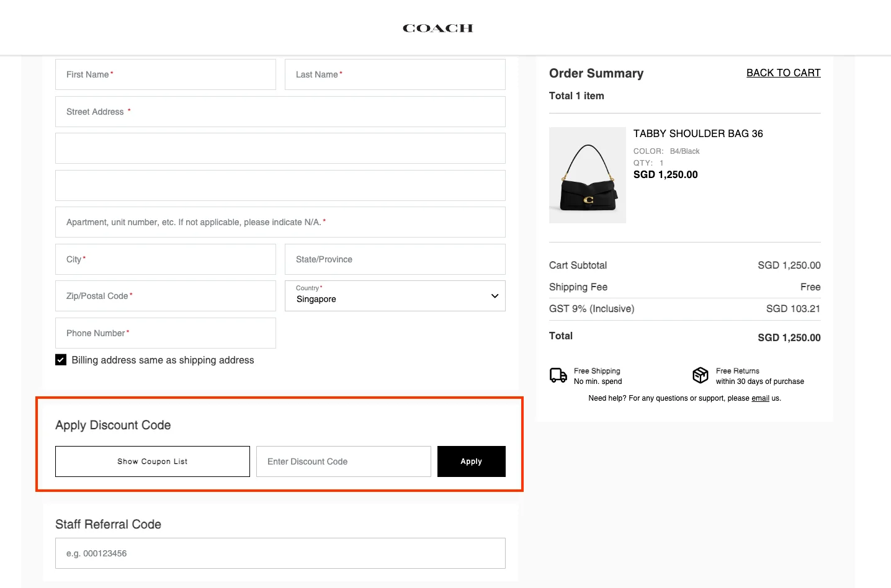Click the COLOR: B4/Black text

pos(666,151)
